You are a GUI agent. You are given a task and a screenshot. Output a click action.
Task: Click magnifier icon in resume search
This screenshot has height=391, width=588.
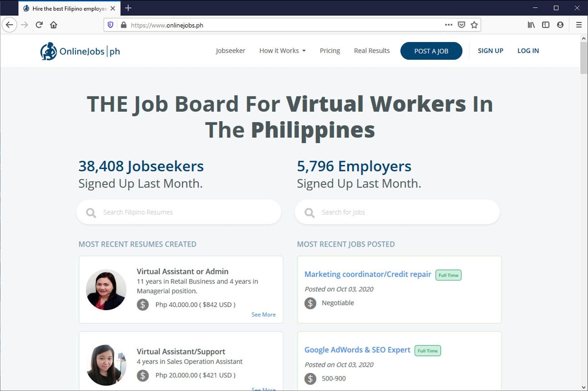(91, 213)
